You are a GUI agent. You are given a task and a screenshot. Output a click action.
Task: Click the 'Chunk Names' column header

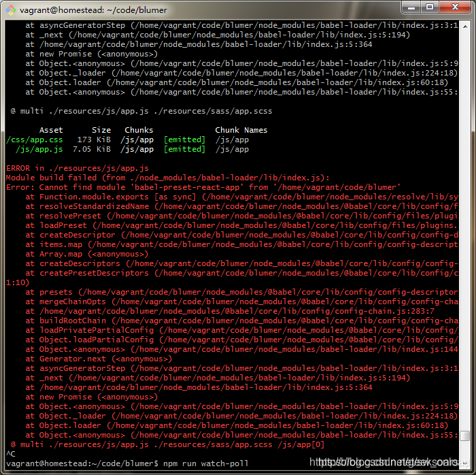click(x=241, y=130)
